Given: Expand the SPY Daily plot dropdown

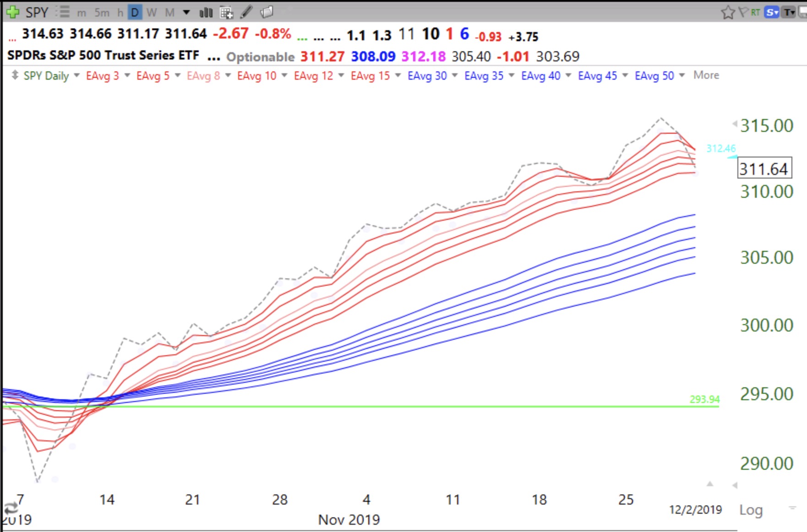Looking at the screenshot, I should pos(76,76).
